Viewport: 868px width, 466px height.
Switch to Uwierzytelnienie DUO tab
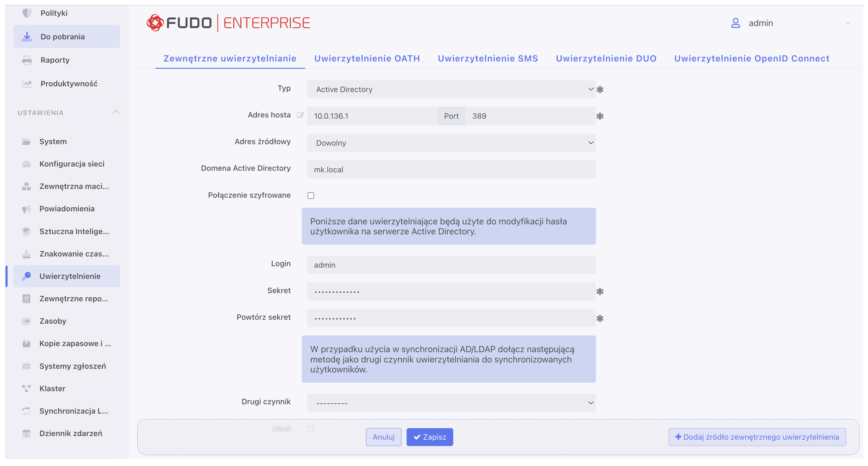point(606,58)
